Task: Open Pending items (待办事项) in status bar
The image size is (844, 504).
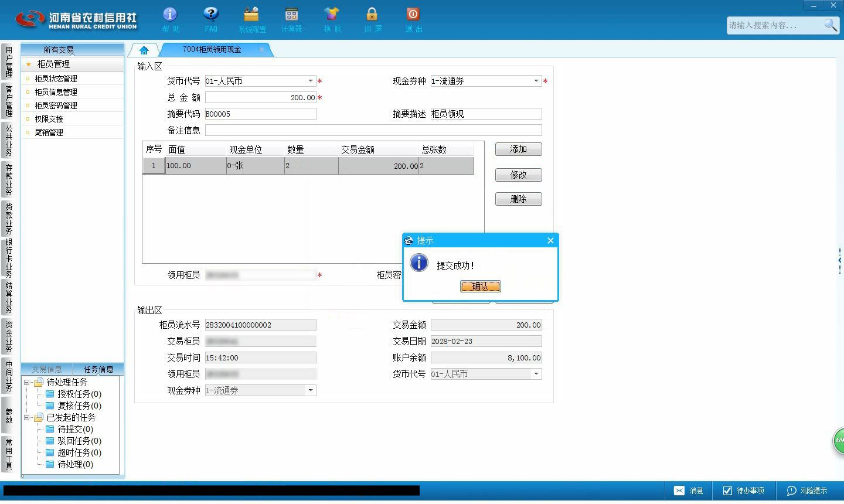Action: (744, 491)
